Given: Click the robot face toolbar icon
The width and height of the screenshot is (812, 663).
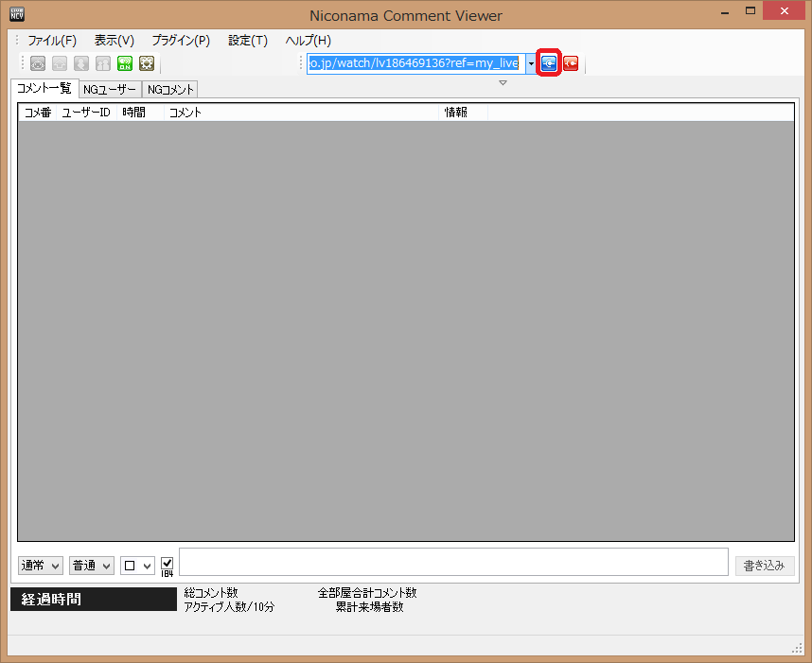Looking at the screenshot, I should click(x=38, y=63).
